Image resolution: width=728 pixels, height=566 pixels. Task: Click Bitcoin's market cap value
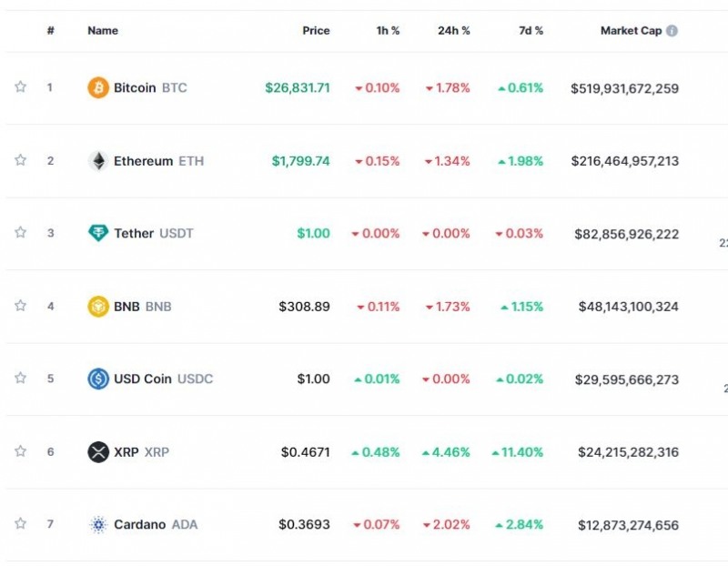624,88
